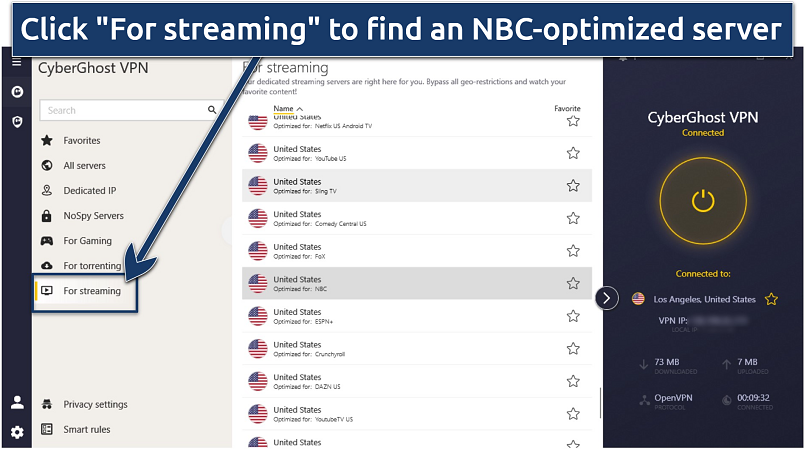This screenshot has width=806, height=450.
Task: Sort servers by the Name column header
Action: point(288,108)
